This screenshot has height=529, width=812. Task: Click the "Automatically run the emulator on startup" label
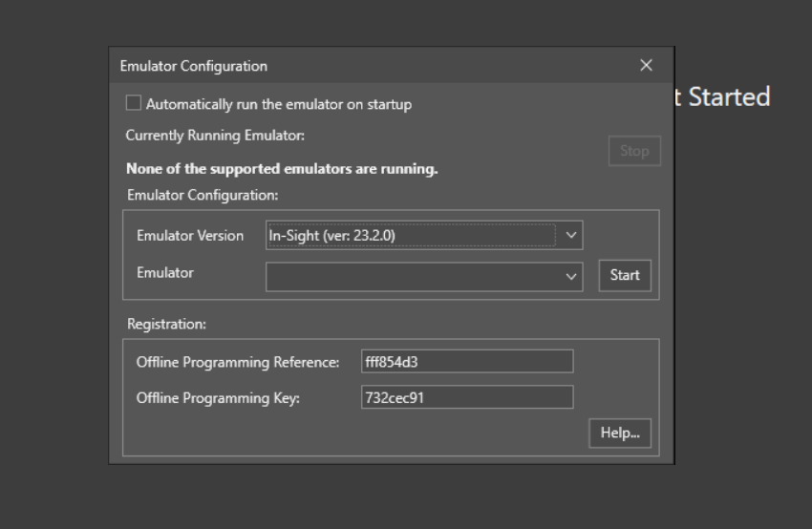coord(278,104)
